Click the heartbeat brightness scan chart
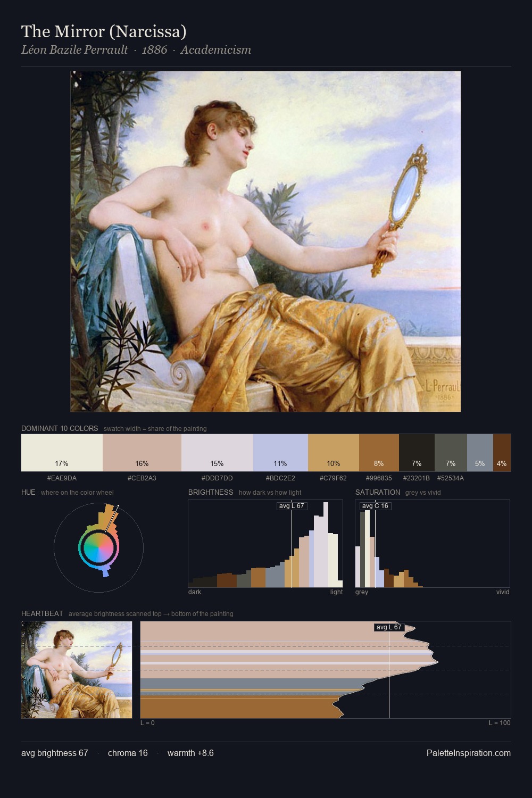This screenshot has height=798, width=532. [326, 670]
